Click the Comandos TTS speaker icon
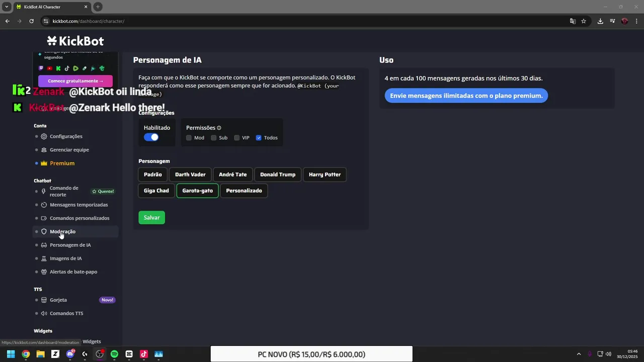The image size is (644, 362). coord(44,313)
